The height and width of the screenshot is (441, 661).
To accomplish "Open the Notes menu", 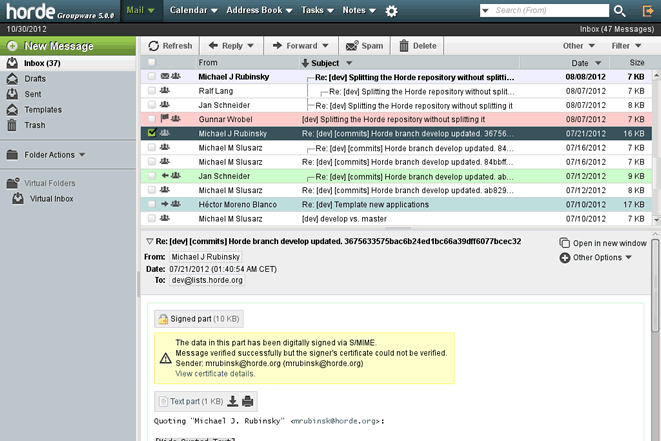I will 359,10.
